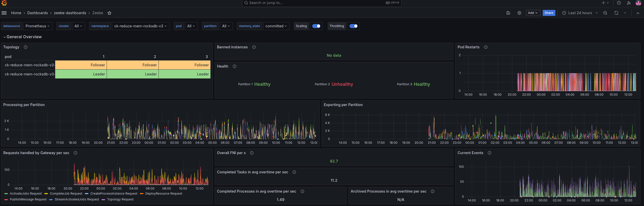Screen dimensions: 644x206
Task: Open the Current Events panel title
Action: (x=470, y=153)
